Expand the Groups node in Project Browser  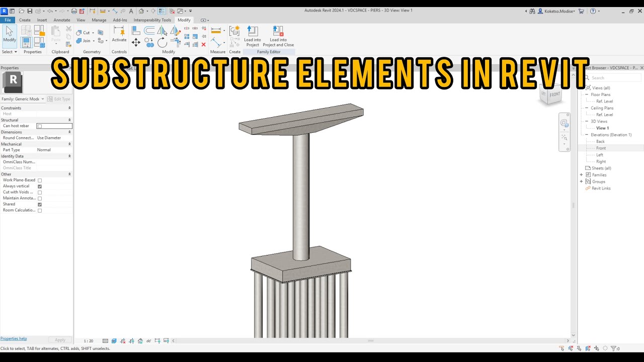582,182
